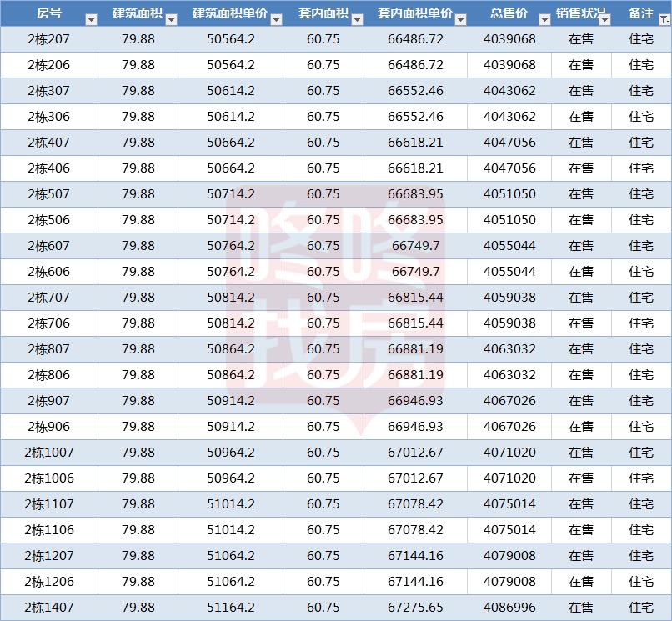Select the cell 2栋207
Viewport: 672px width, 621px height.
coord(49,39)
